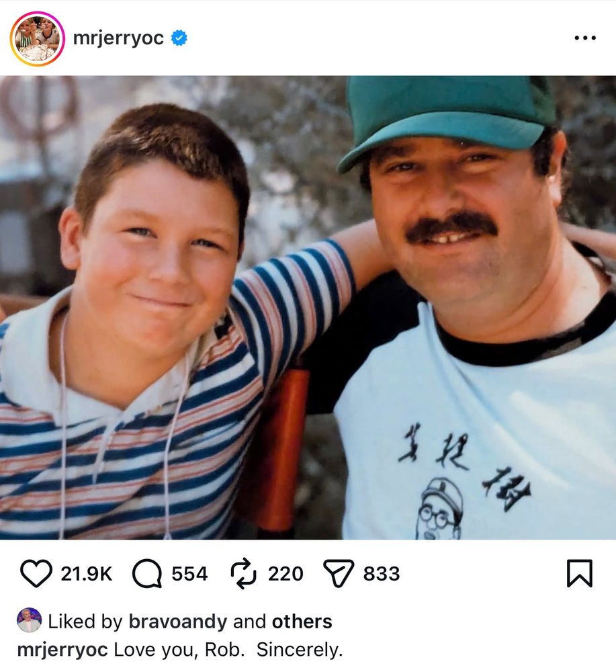
Task: Like the post with the heart icon
Action: point(36,573)
